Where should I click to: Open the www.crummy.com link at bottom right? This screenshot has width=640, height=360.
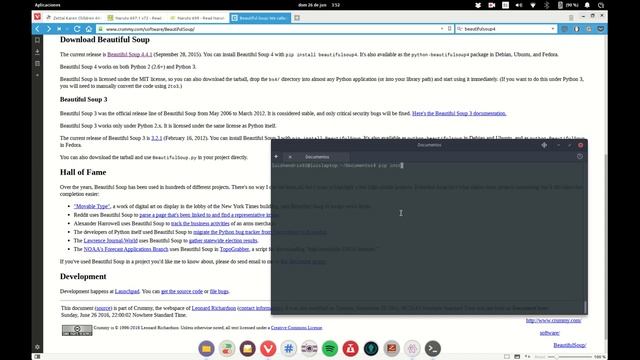[553, 321]
